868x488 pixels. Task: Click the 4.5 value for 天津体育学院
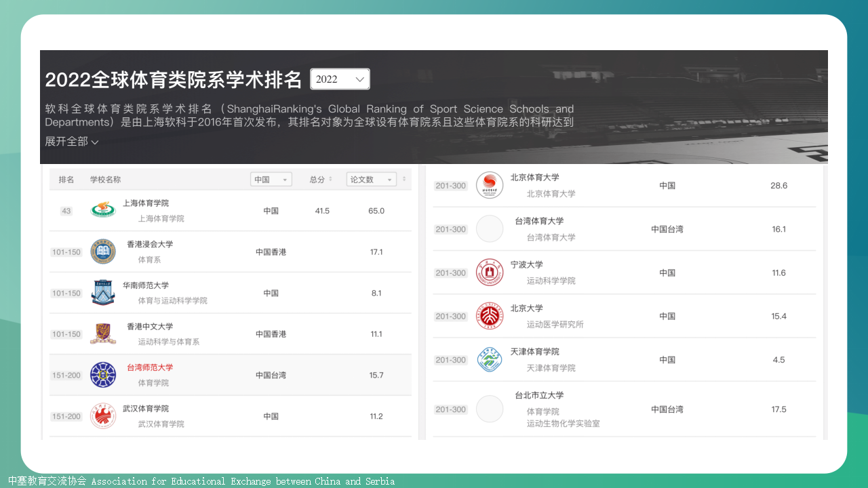pos(779,360)
